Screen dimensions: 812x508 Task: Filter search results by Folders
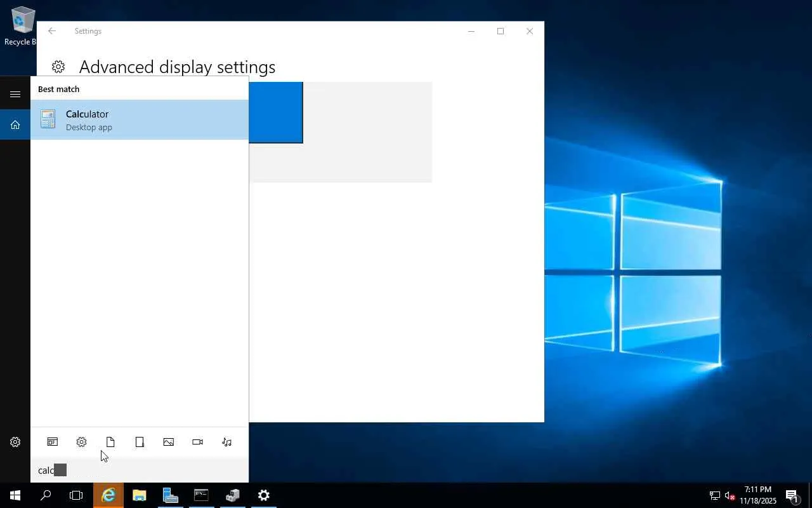140,442
